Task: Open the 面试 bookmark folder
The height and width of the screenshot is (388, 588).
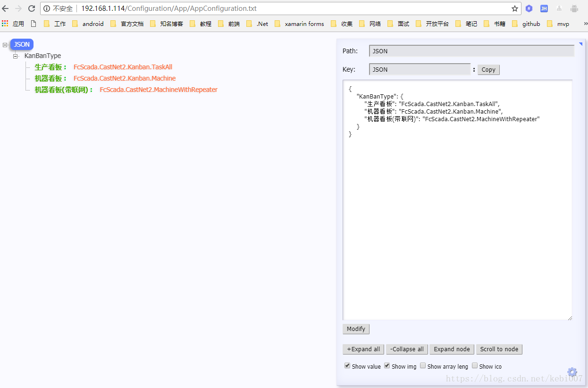Action: (x=398, y=24)
